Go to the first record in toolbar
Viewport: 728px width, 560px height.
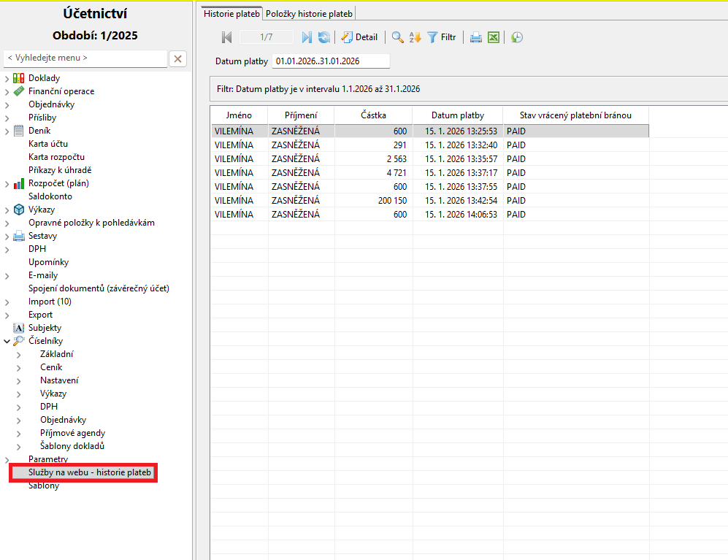point(227,37)
